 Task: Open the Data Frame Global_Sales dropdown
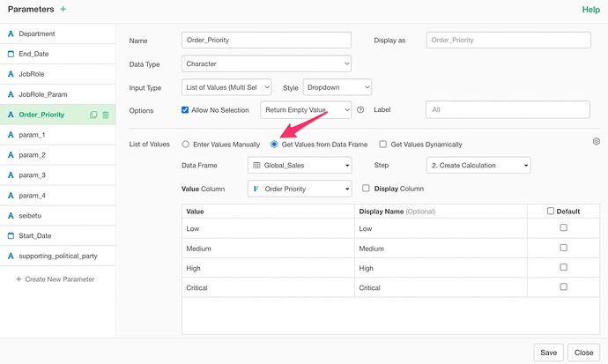[x=300, y=165]
